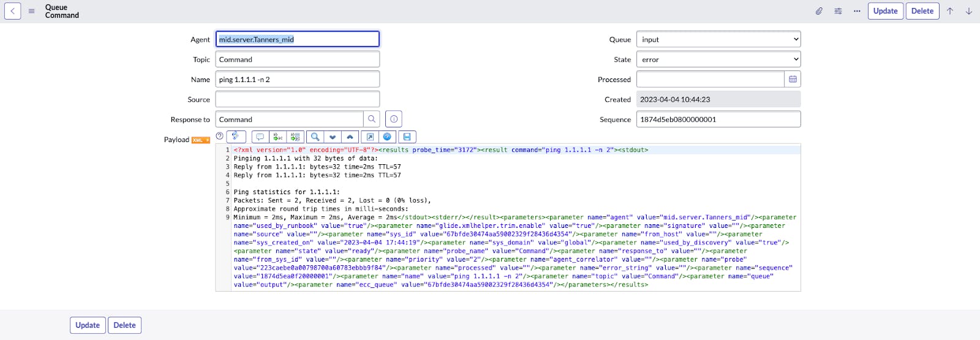Toggle the syntax highlighting editor button
The image size is (980, 340).
tap(236, 137)
